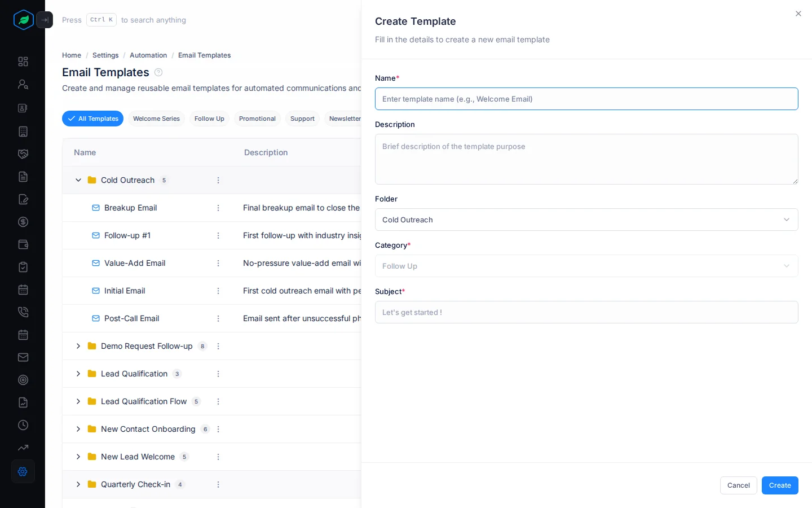Click the dollar coin sidebar icon

tap(23, 222)
